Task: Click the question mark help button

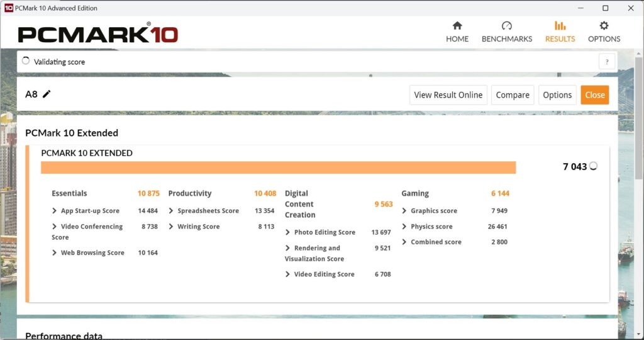Action: [607, 62]
